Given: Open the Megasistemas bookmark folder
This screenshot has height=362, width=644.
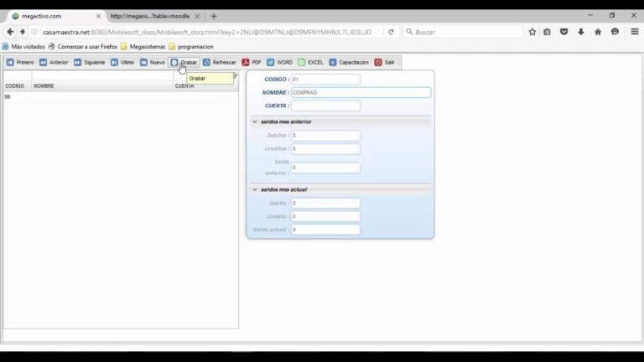Looking at the screenshot, I should click(x=143, y=47).
